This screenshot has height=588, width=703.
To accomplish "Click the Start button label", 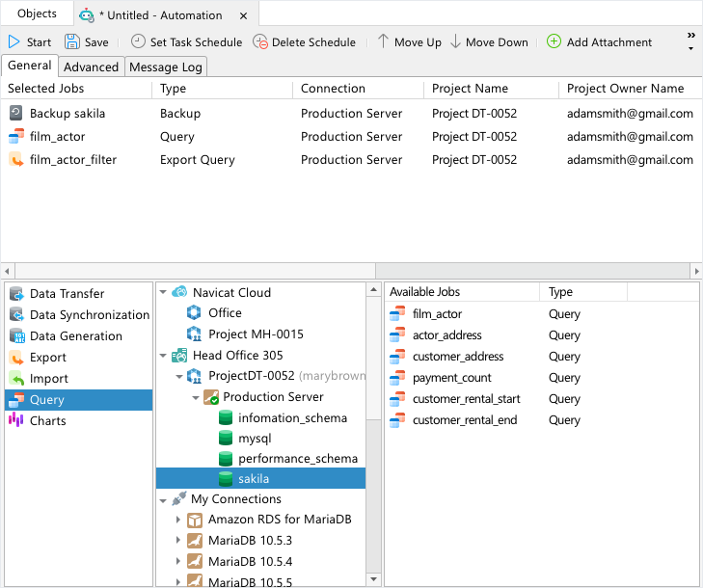I will pos(39,42).
